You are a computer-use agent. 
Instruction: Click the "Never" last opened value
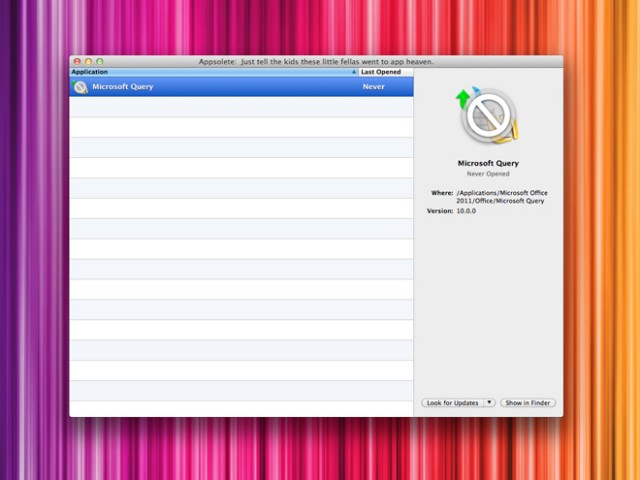coord(373,87)
